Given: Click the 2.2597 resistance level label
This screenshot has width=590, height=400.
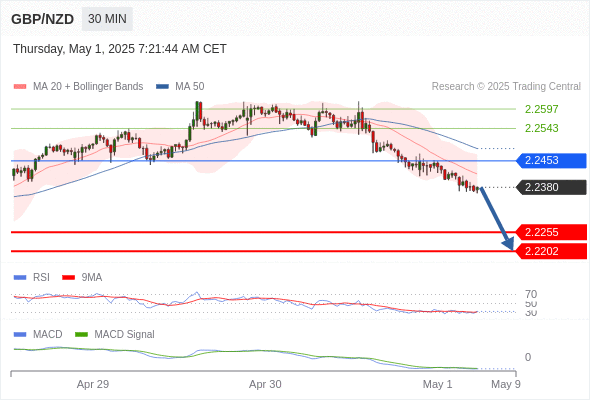Looking at the screenshot, I should (x=541, y=109).
